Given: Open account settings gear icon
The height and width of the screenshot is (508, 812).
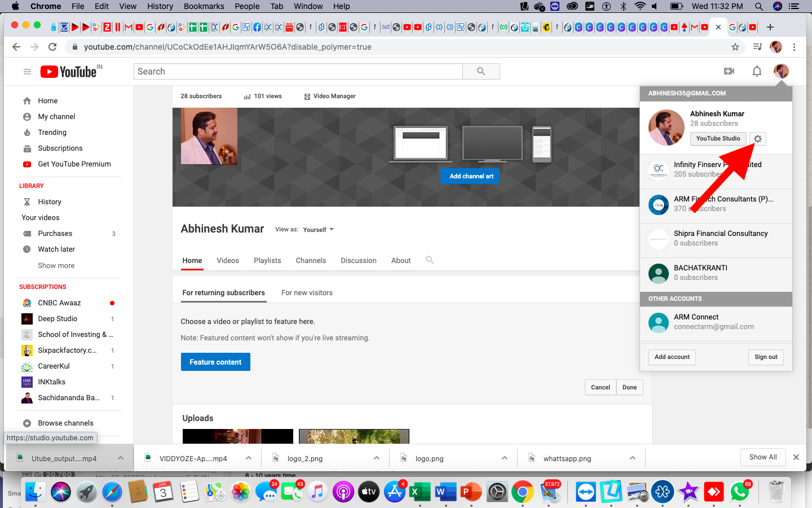Looking at the screenshot, I should [758, 139].
